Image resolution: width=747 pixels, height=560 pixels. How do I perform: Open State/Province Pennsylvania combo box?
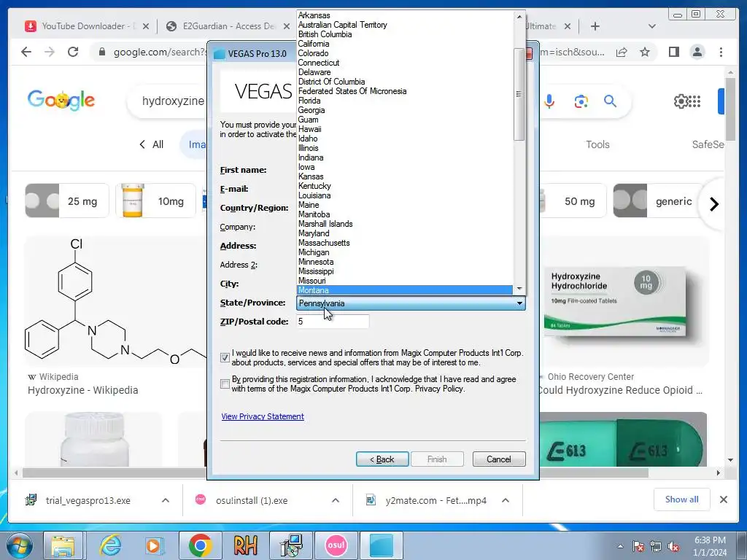coord(411,303)
